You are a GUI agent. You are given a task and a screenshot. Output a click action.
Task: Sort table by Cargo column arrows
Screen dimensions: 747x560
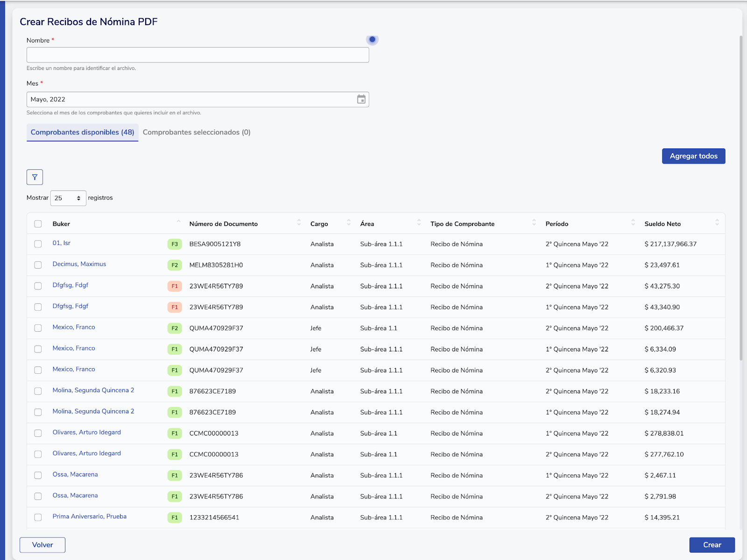348,223
